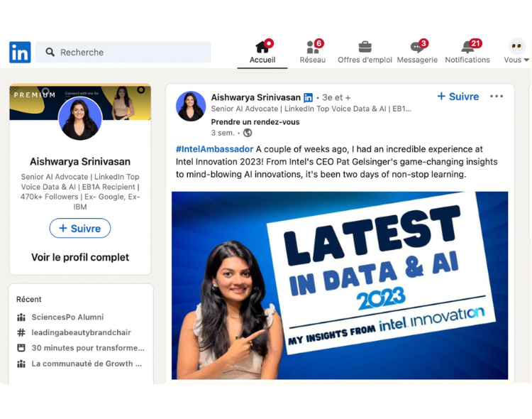This screenshot has height=419, width=532.
Task: Open Offres d'emploi briefcase icon
Action: (365, 48)
